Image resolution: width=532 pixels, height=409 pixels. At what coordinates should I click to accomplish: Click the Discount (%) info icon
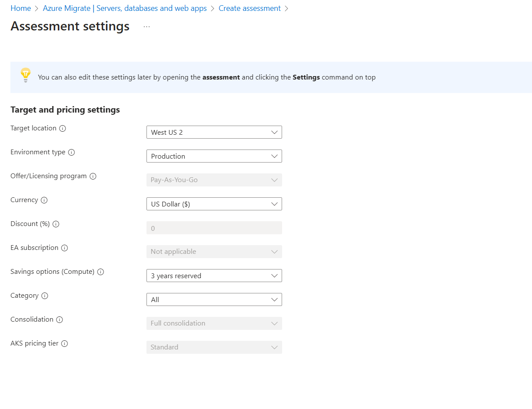click(56, 224)
